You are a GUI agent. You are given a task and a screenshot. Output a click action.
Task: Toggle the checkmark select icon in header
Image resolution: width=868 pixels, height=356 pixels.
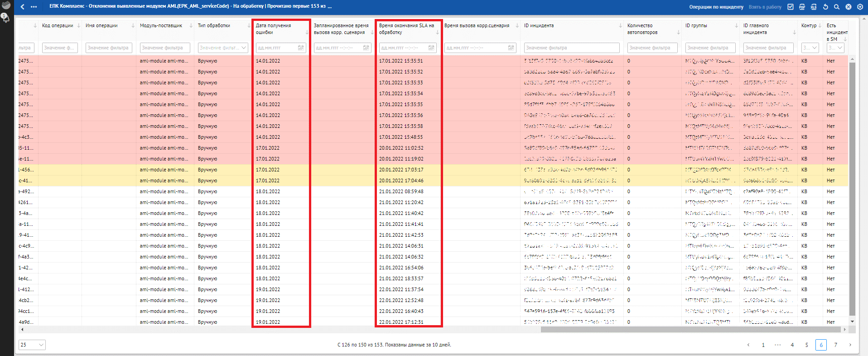[x=791, y=7]
